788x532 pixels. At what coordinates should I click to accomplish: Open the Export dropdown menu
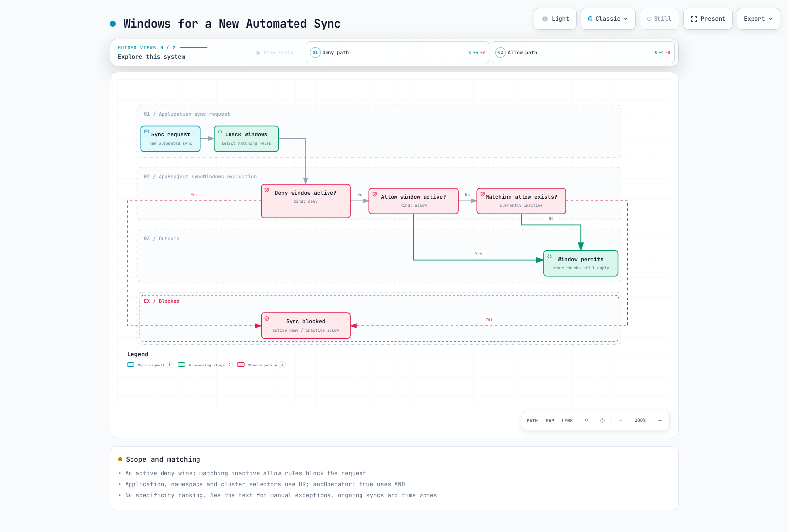(758, 19)
